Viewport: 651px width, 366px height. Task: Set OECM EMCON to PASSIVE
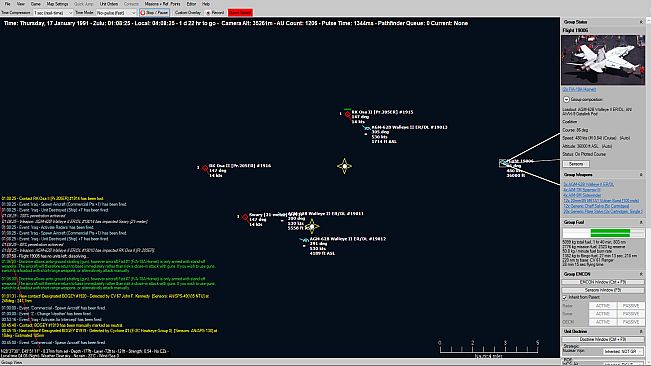click(630, 322)
